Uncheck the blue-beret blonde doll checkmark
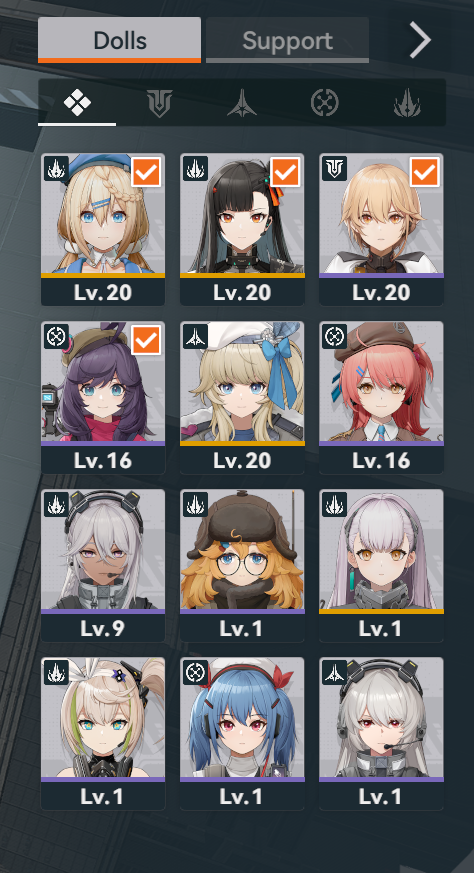The height and width of the screenshot is (873, 474). point(146,171)
